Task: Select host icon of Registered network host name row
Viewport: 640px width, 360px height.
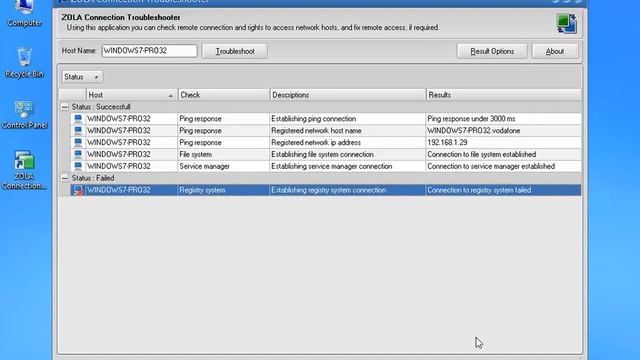Action: point(78,131)
